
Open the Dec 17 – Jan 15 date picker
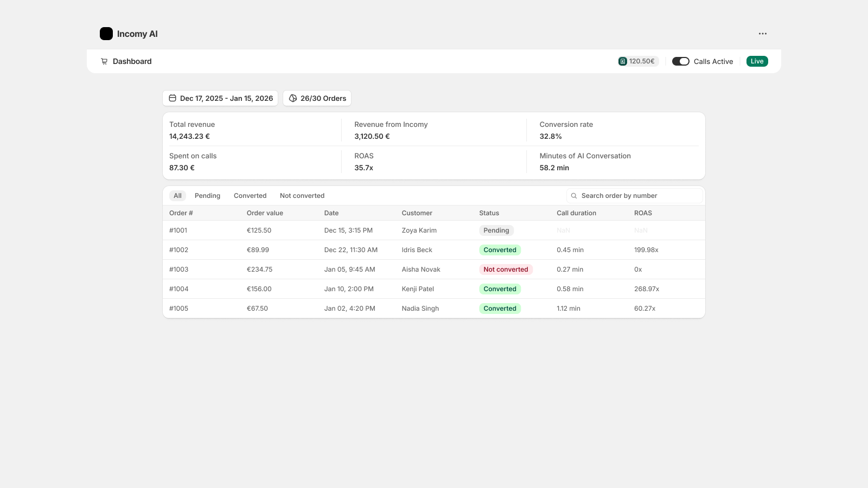220,98
